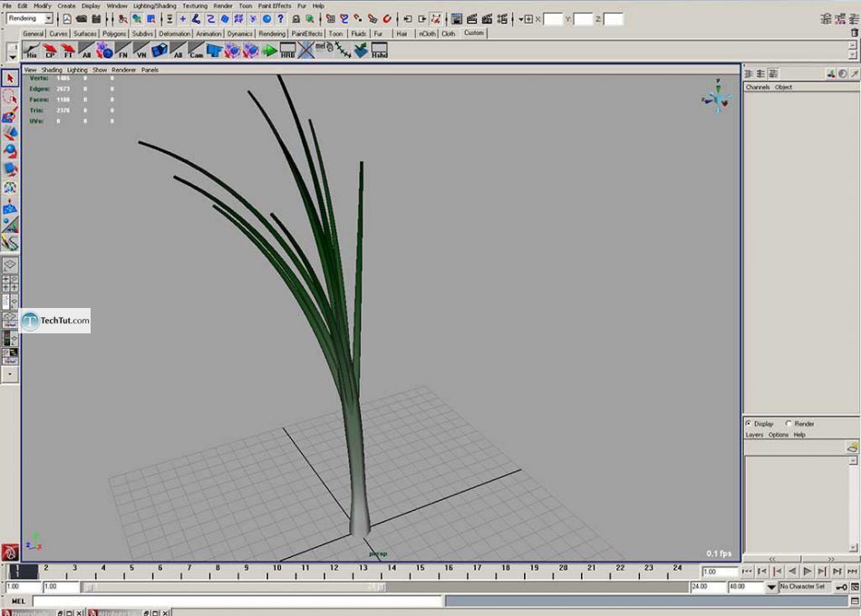
Task: Select the Display radio button
Action: click(x=749, y=423)
